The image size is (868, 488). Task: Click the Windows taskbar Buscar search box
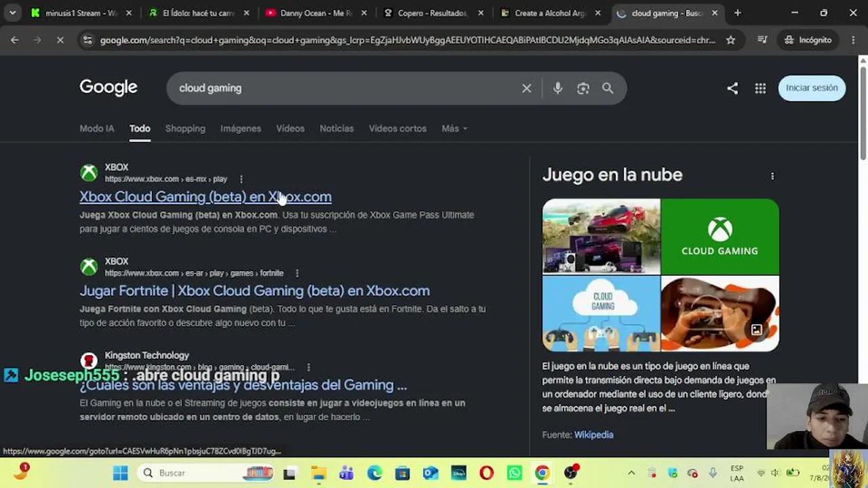(205, 473)
